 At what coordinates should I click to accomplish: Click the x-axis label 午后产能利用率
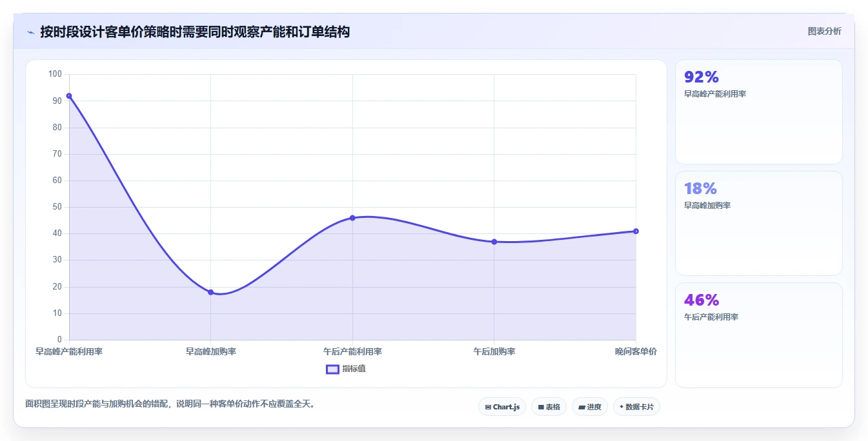point(352,351)
